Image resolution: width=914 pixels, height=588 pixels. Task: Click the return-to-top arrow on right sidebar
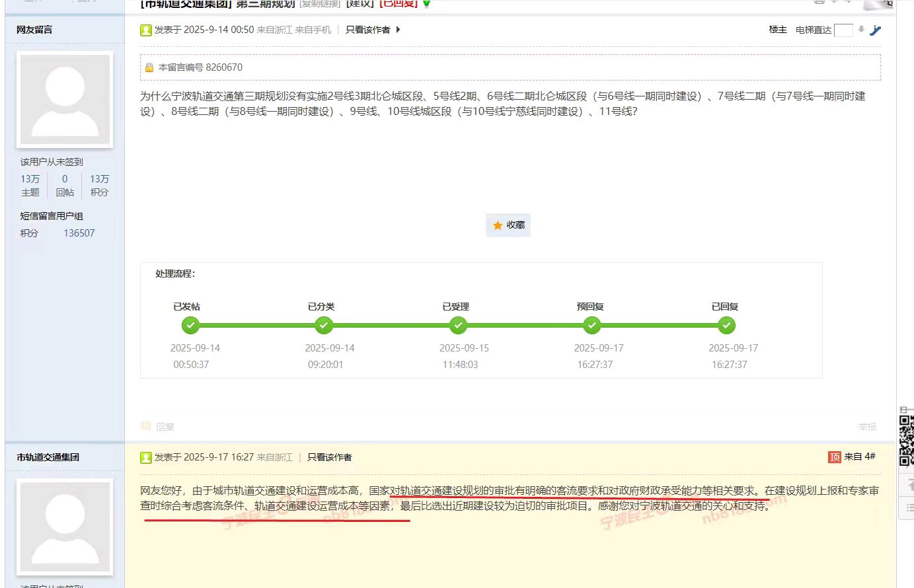coord(909,484)
